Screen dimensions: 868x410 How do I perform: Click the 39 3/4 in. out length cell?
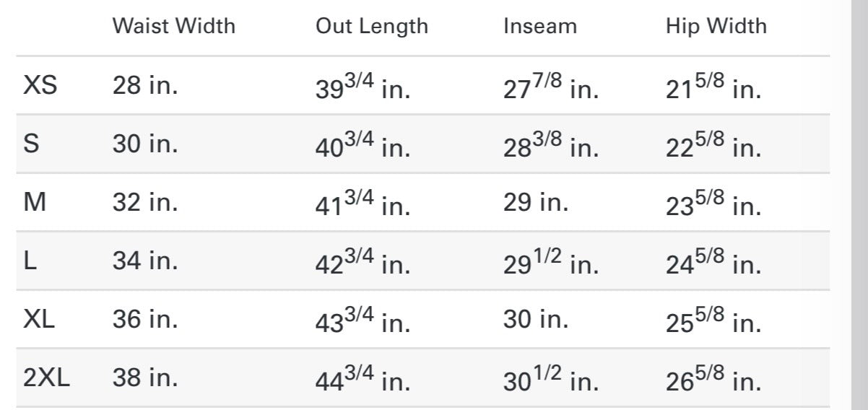click(x=362, y=89)
